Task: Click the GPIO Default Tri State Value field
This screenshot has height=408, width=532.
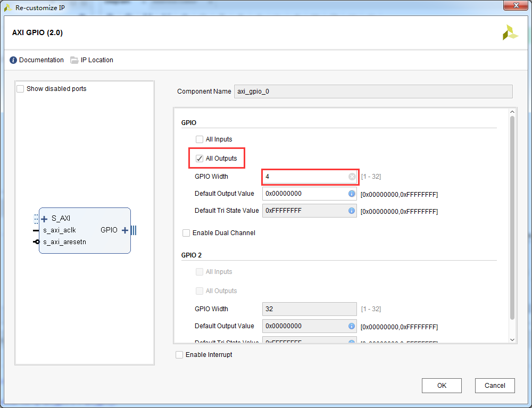Action: point(310,211)
